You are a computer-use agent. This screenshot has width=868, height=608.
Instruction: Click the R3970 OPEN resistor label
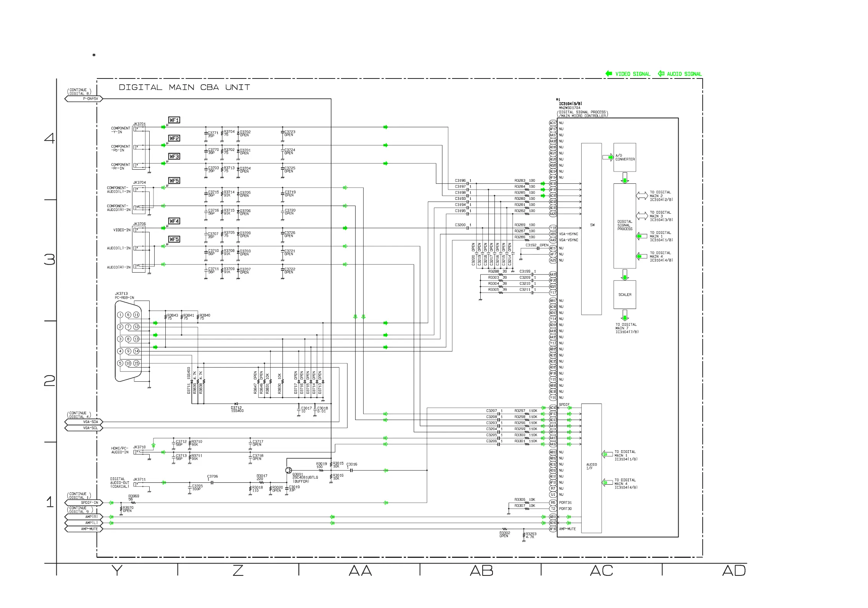(128, 509)
